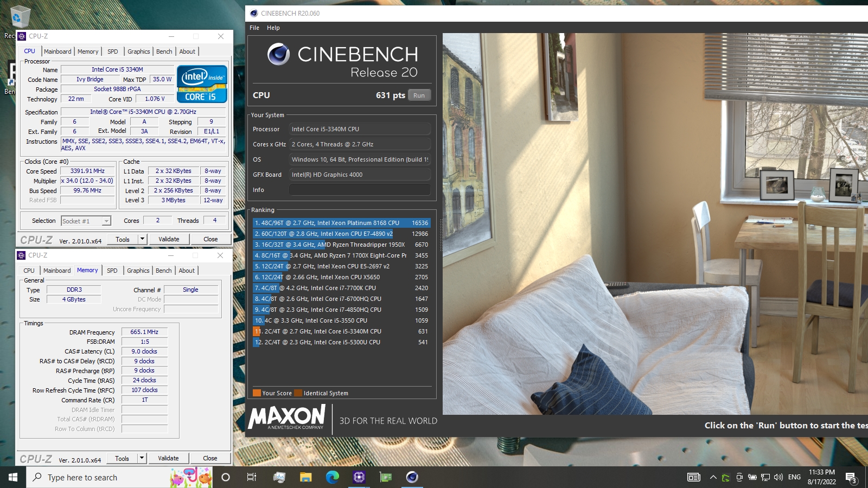The width and height of the screenshot is (868, 488).
Task: Click the touch keyboard icon in the tray
Action: tap(694, 477)
